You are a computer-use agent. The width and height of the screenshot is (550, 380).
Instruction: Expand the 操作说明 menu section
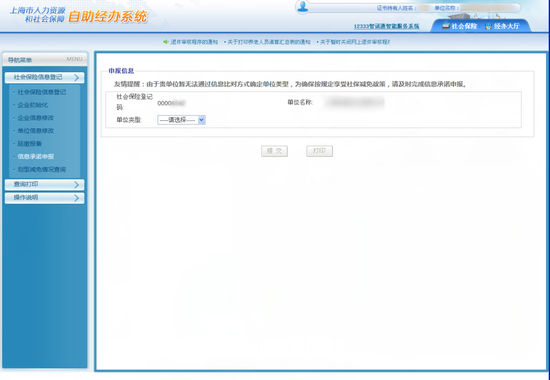[x=45, y=198]
